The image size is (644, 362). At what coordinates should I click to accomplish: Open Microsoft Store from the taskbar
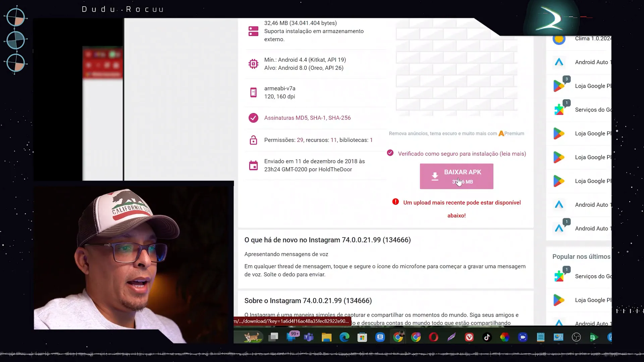click(362, 337)
